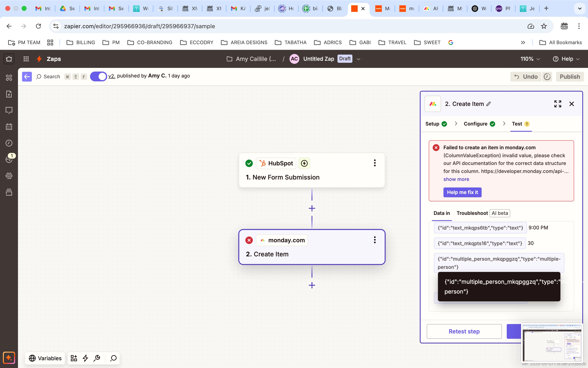
Task: Switch to the Setup tab
Action: click(436, 124)
